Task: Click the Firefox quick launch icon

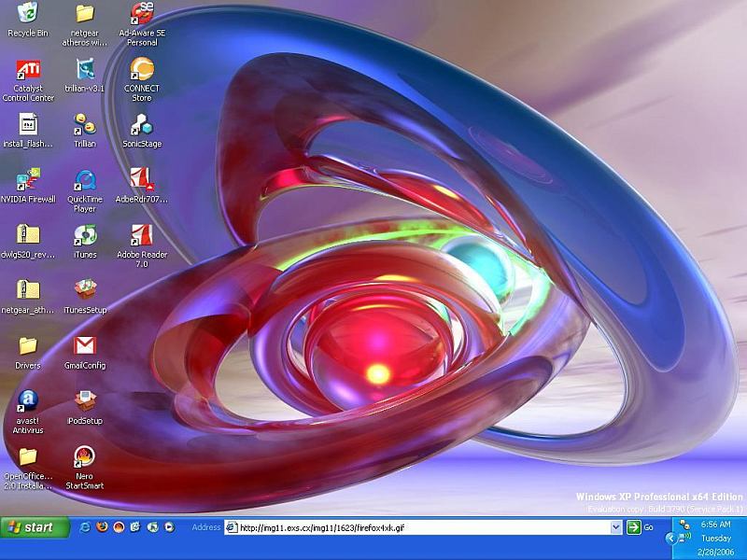Action: (x=102, y=527)
